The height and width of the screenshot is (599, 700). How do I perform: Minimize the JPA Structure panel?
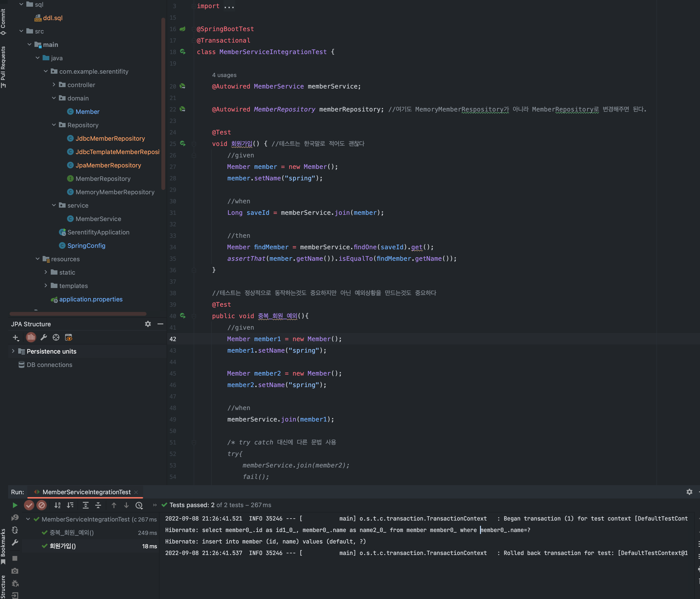[160, 324]
